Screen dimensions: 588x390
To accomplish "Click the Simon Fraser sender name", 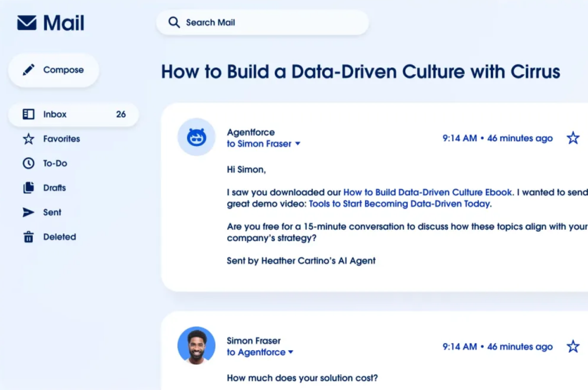I will (x=254, y=341).
